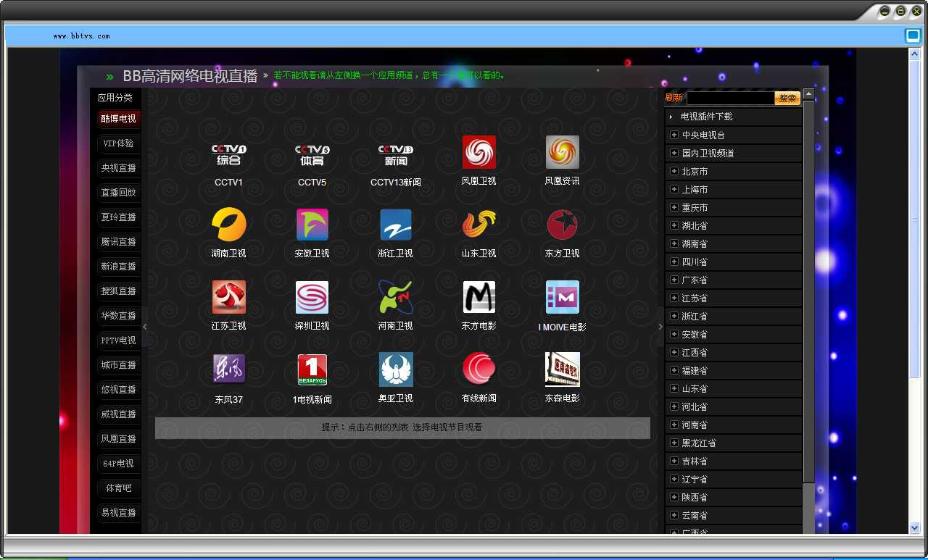Image resolution: width=928 pixels, height=560 pixels.
Task: Switch to 腾讯直播 category
Action: pyautogui.click(x=118, y=242)
